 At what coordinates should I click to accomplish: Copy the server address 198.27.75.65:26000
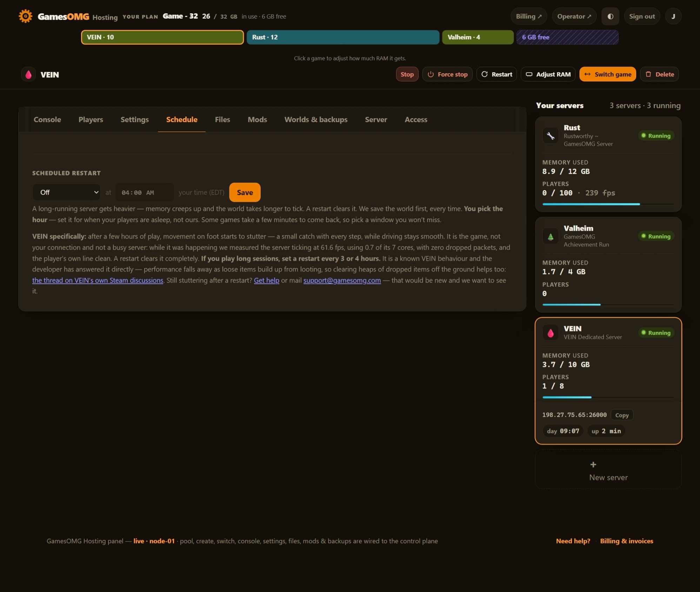pyautogui.click(x=622, y=415)
